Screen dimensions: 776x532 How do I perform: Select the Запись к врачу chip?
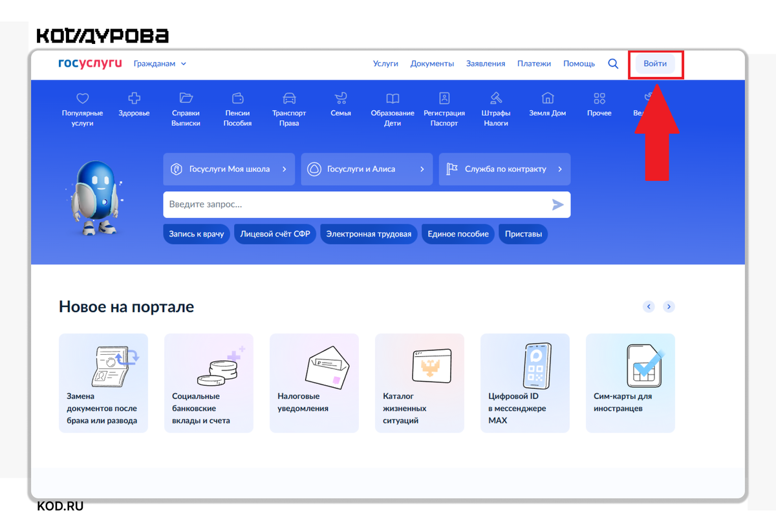coord(197,234)
